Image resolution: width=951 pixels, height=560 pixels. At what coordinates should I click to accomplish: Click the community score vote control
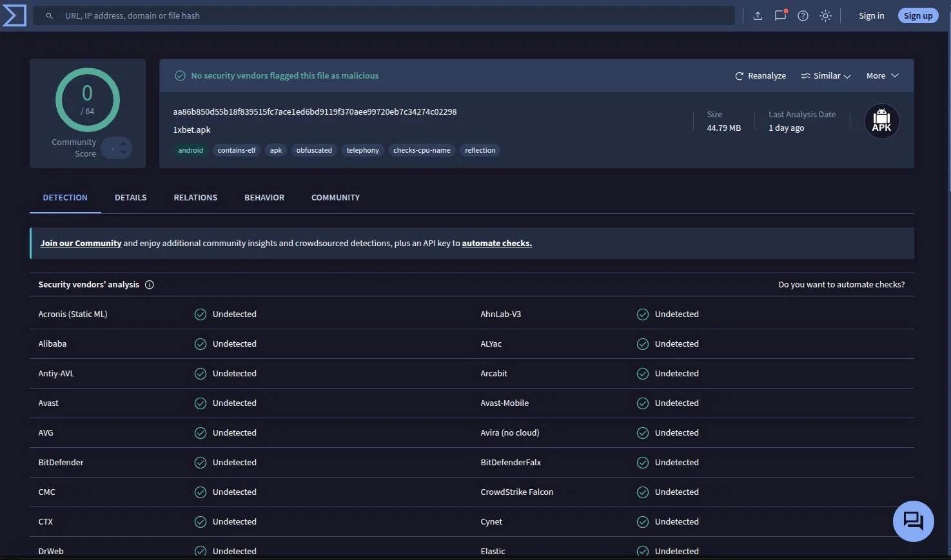(117, 148)
